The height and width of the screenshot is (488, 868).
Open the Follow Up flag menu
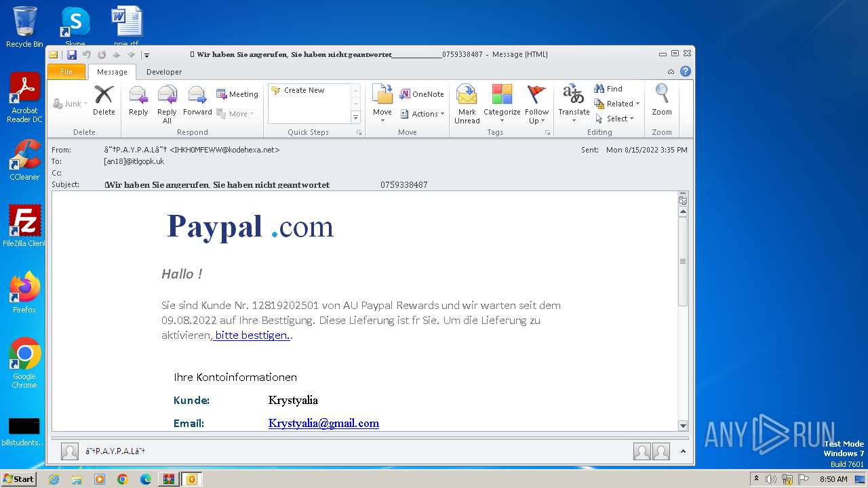[536, 105]
